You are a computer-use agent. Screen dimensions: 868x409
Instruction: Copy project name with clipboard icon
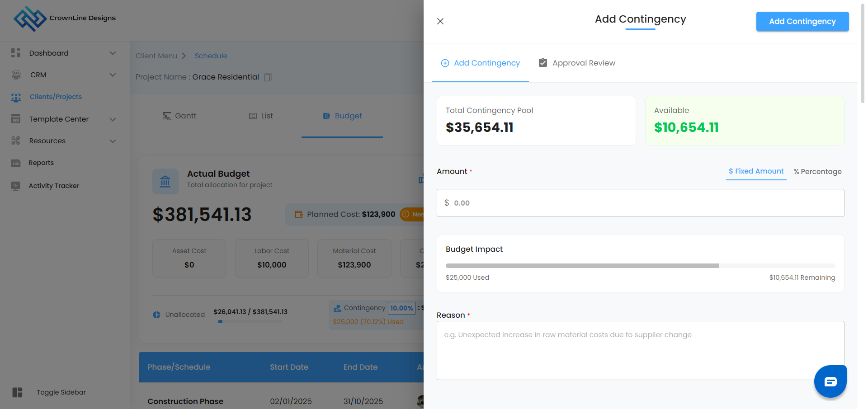coord(268,77)
